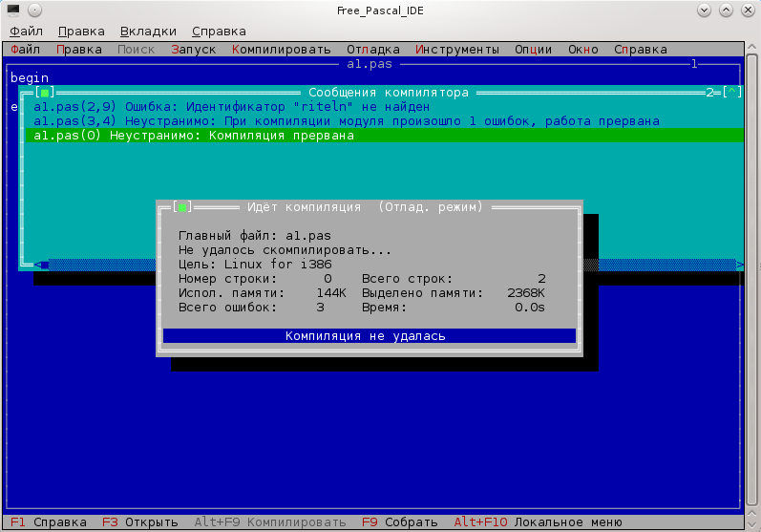Image resolution: width=761 pixels, height=532 pixels.
Task: Click the pin button beside the terminal icon
Action: point(36,11)
